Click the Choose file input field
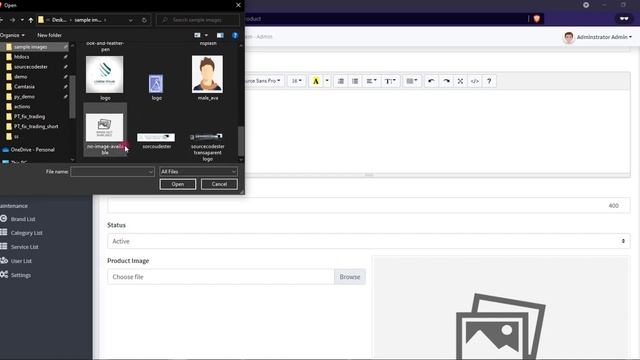Image resolution: width=640 pixels, height=360 pixels. coord(221,277)
